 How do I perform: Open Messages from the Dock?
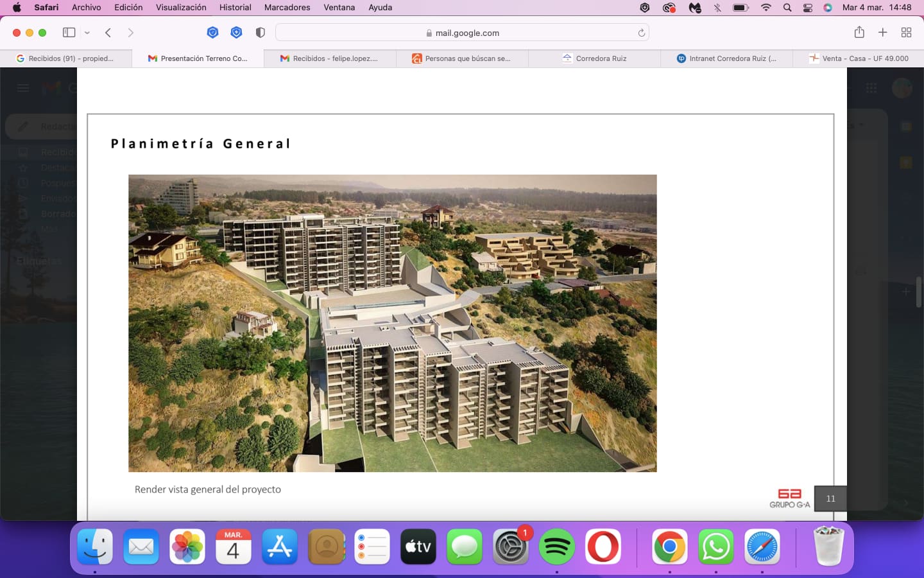point(465,547)
